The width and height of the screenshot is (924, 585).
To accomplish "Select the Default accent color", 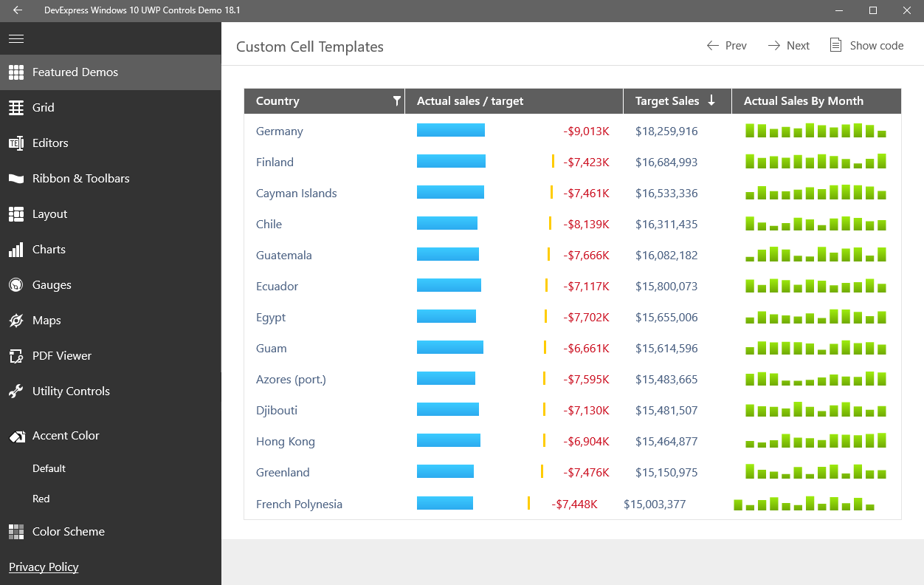I will (49, 468).
